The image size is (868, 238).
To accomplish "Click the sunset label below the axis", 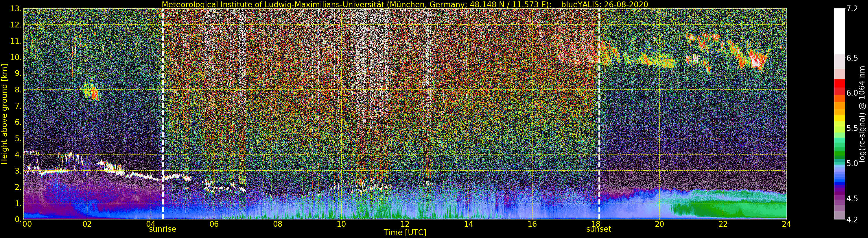I will click(598, 229).
